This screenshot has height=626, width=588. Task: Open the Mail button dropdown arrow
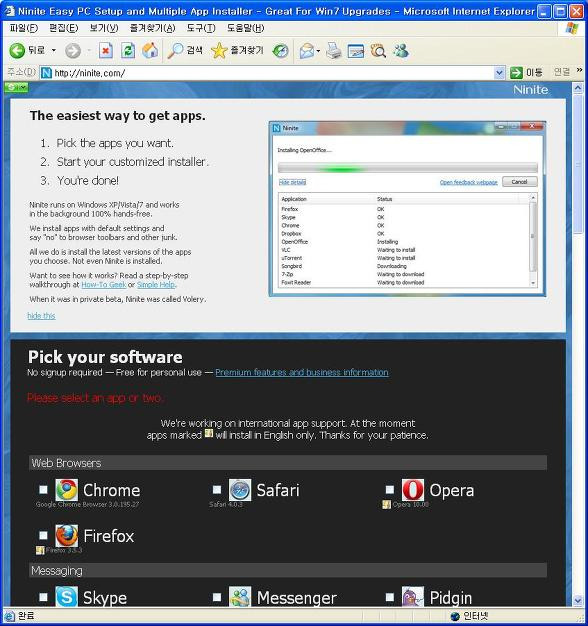(318, 51)
